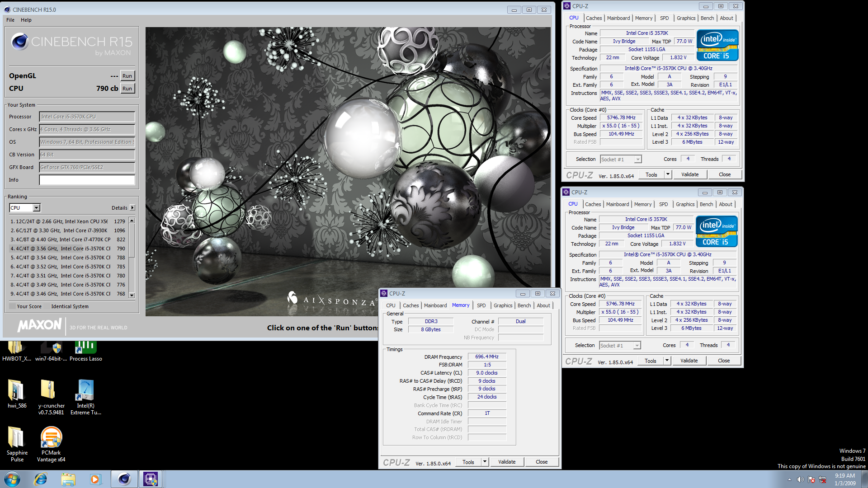Switch to CPU-Z via the taskbar icon
The image size is (868, 488).
click(151, 479)
